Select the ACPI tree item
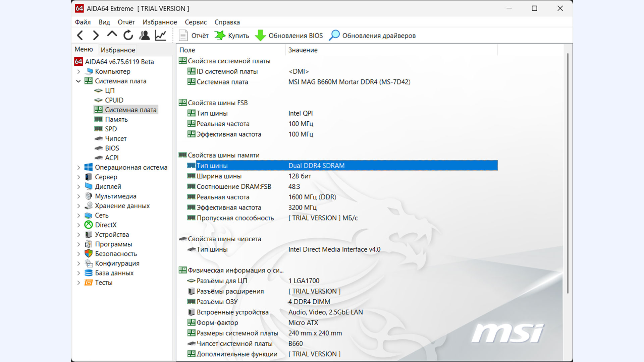Screen dimensions: 644x362 pos(112,158)
